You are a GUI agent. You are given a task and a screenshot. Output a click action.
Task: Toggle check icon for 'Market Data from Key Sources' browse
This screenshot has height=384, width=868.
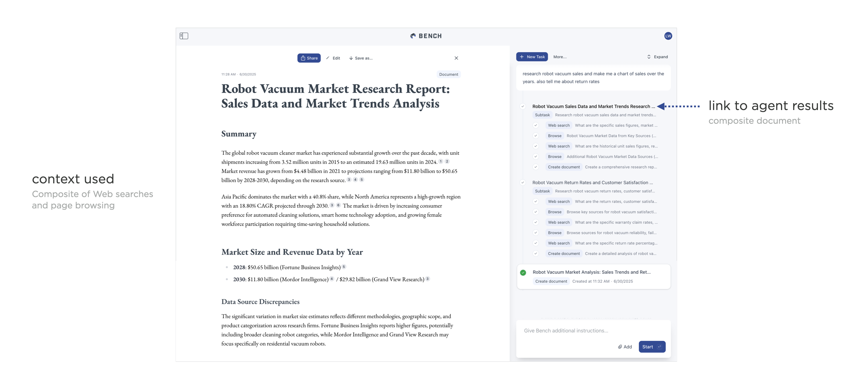click(536, 136)
